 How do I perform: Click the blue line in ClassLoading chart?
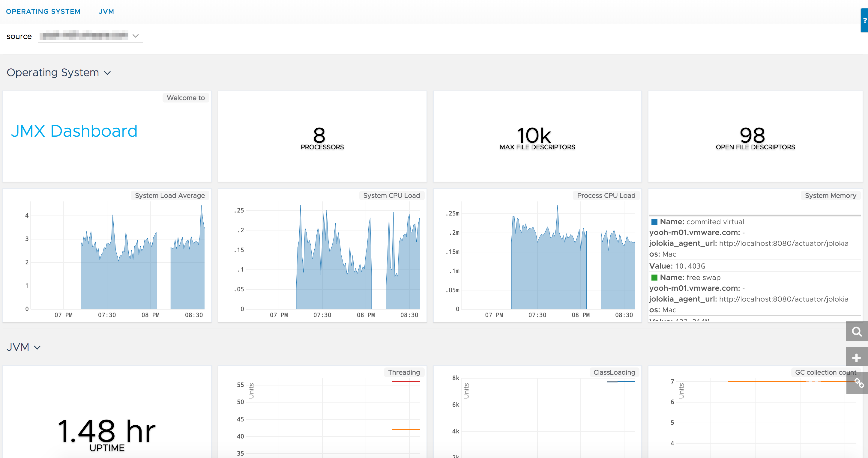(621, 382)
